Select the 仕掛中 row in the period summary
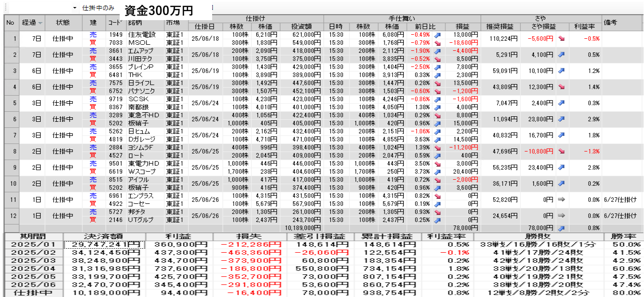The height and width of the screenshot is (297, 644). pyautogui.click(x=31, y=292)
